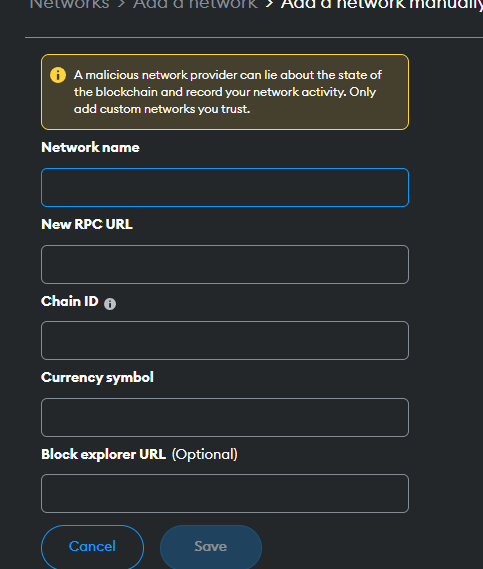
Task: Click the (Optional) text by Block explorer URL
Action: coord(205,454)
